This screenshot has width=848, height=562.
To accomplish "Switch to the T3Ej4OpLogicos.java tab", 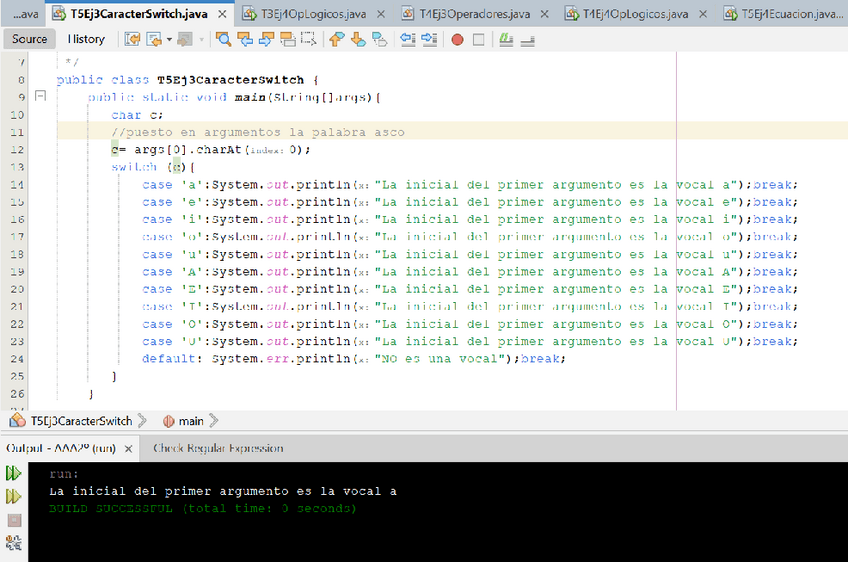I will pyautogui.click(x=300, y=13).
